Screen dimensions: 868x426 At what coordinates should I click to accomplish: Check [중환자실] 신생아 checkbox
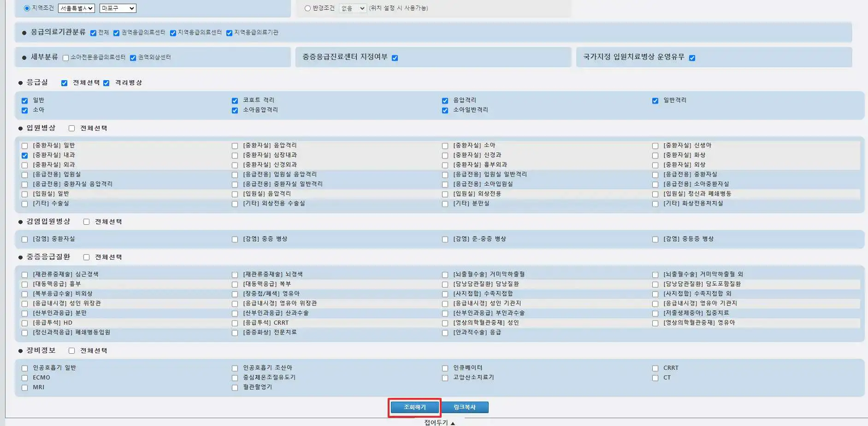coord(655,146)
